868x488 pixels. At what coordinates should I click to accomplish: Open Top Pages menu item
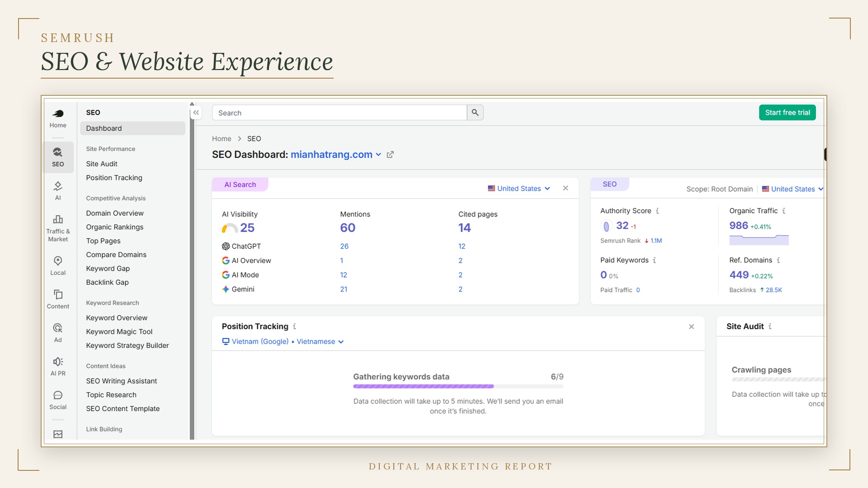103,241
